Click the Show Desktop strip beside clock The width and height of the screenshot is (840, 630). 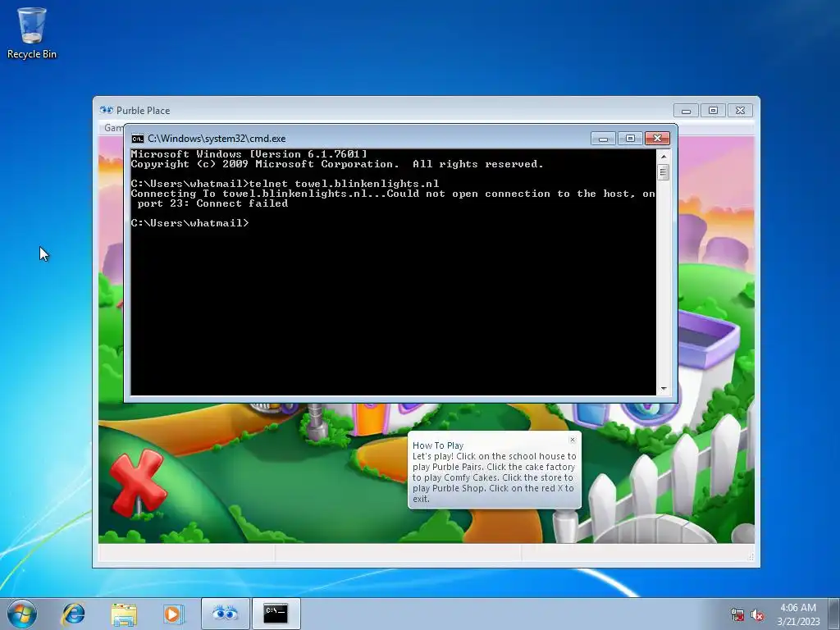(x=834, y=614)
